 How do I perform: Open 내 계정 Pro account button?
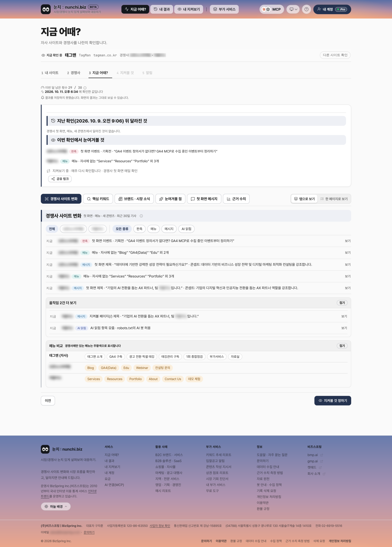332,9
